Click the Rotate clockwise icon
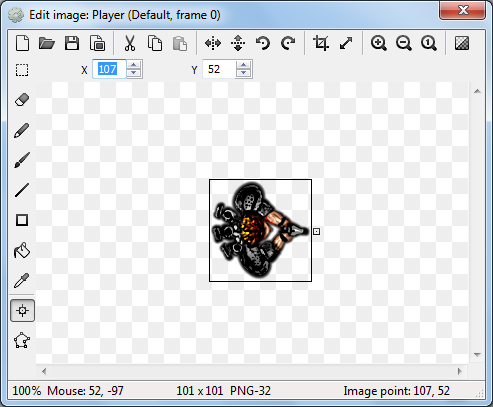 click(x=288, y=43)
